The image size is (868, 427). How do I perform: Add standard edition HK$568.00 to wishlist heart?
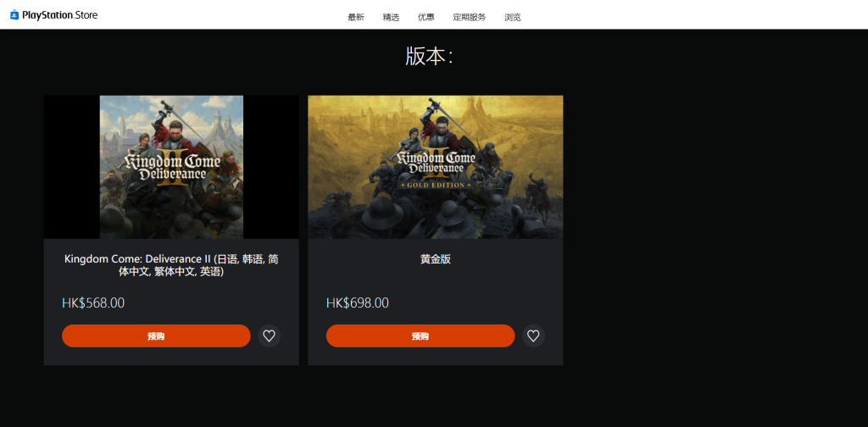click(269, 335)
